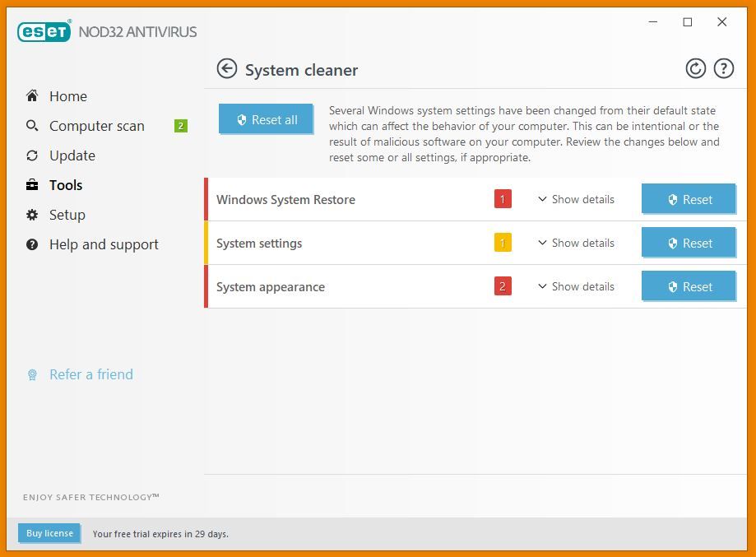Image resolution: width=756 pixels, height=557 pixels.
Task: Open help via the question mark icon
Action: [x=724, y=68]
